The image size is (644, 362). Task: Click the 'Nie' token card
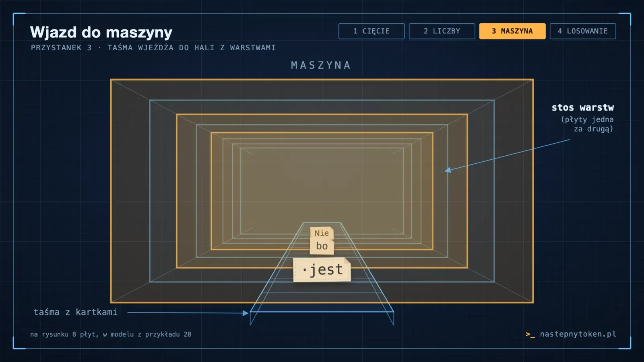(322, 233)
